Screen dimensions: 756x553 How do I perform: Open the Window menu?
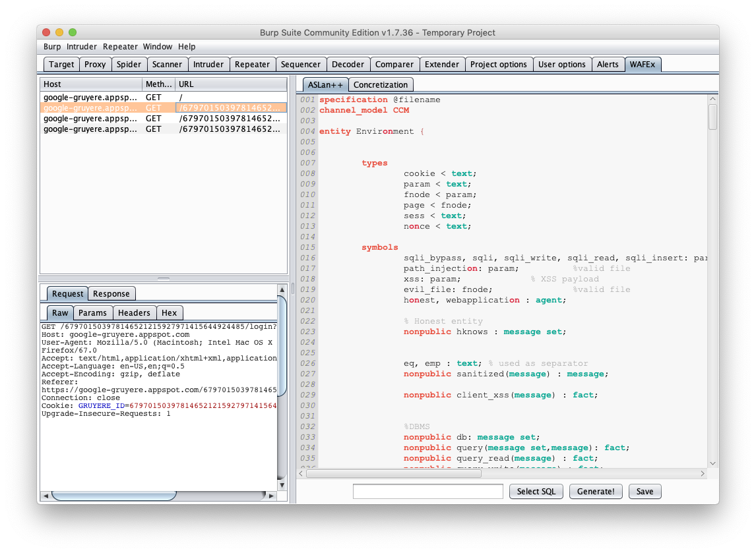coord(157,47)
